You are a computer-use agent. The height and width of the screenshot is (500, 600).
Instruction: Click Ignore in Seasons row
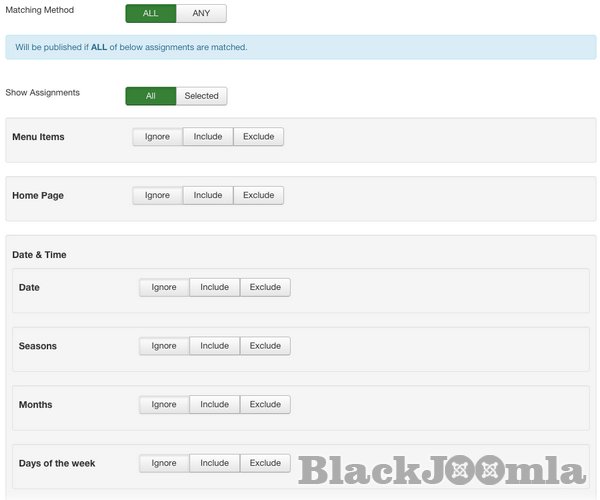[164, 346]
